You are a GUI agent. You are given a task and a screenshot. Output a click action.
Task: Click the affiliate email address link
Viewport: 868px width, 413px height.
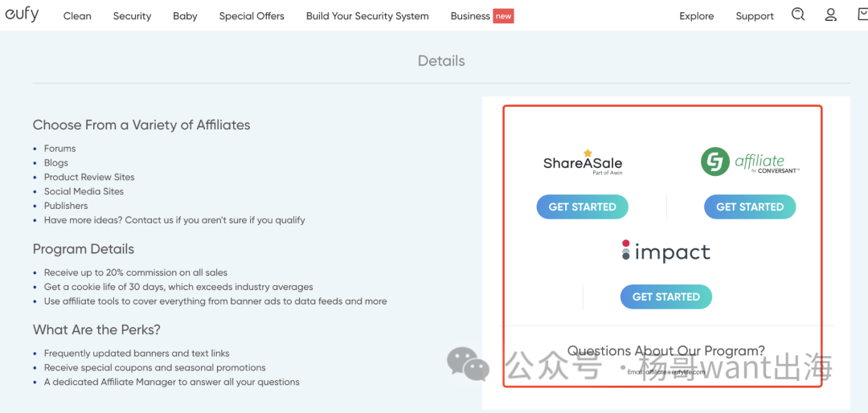pos(674,372)
